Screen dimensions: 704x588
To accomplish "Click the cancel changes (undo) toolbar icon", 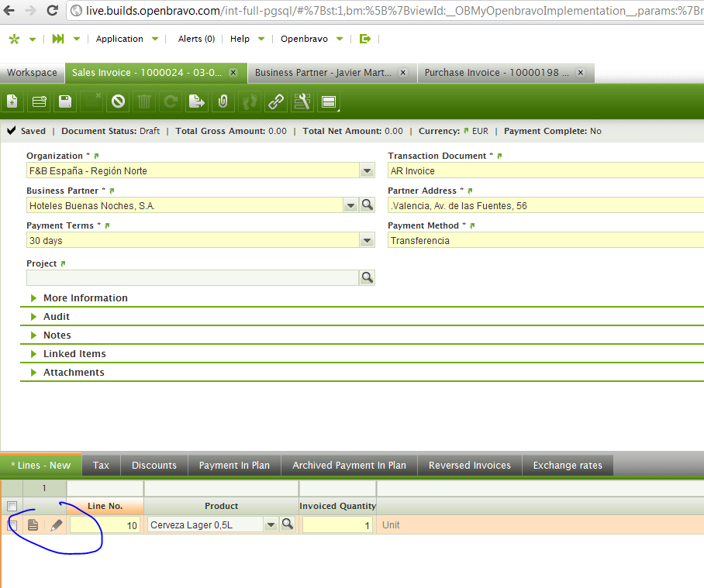I will [118, 101].
